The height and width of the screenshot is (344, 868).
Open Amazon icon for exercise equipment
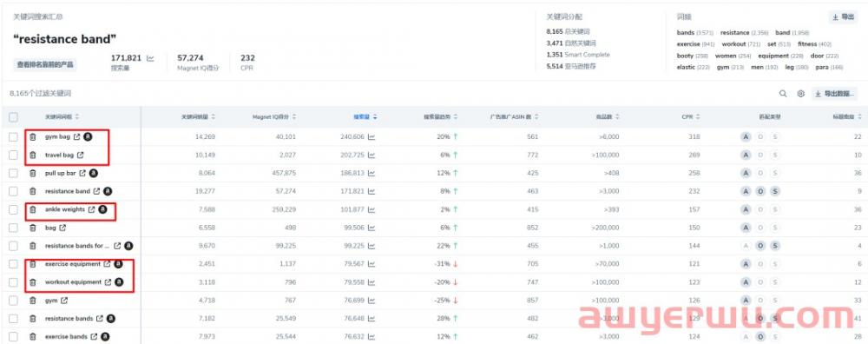tap(118, 264)
